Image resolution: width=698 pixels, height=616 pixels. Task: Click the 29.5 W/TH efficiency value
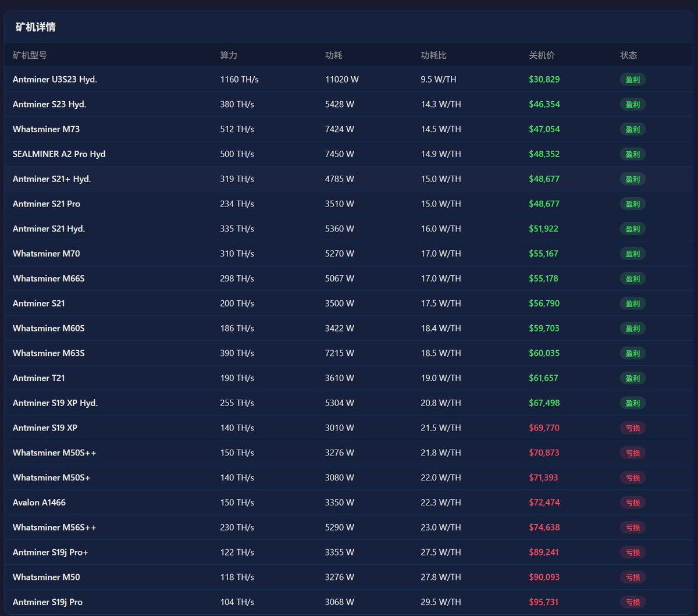[x=441, y=603]
